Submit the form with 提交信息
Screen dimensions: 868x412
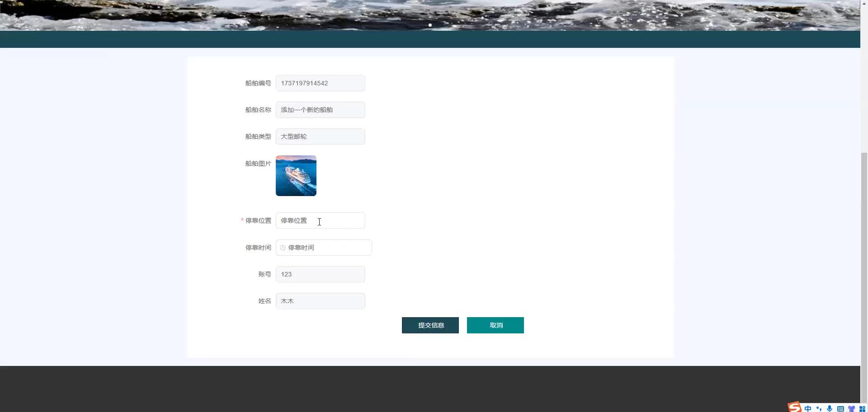coord(430,325)
